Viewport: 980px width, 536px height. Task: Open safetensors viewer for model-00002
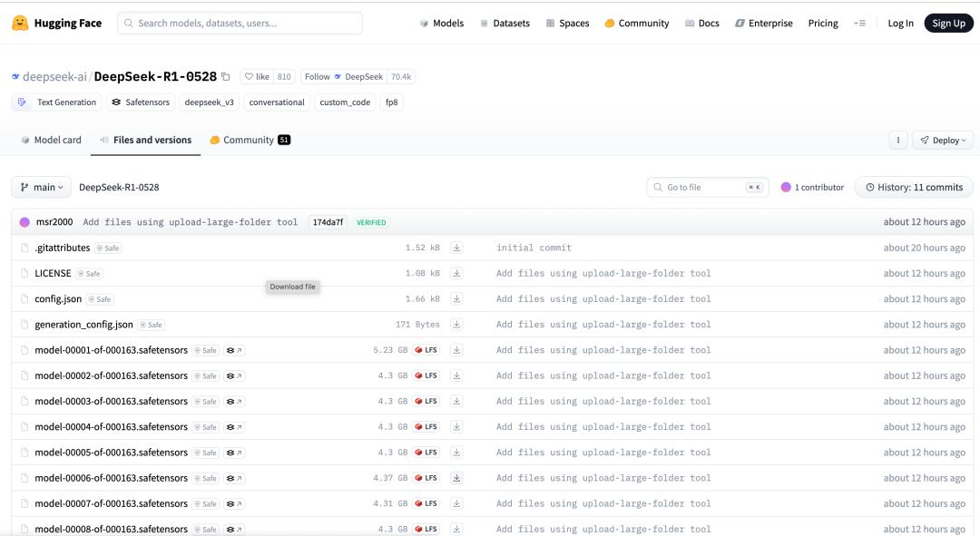point(234,376)
